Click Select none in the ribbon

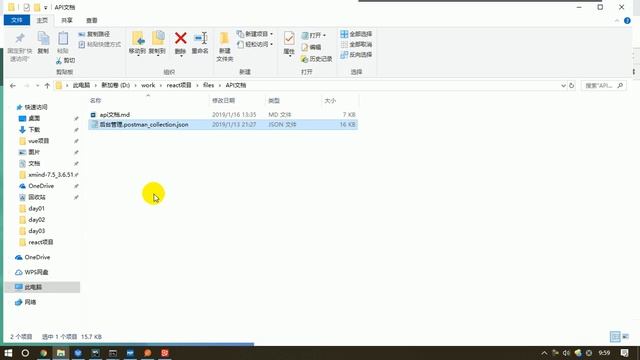[356, 44]
